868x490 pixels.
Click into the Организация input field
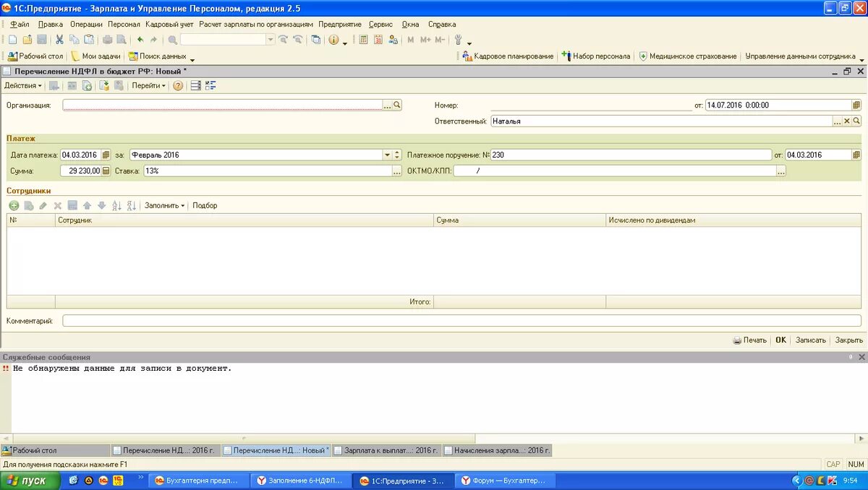pyautogui.click(x=222, y=105)
